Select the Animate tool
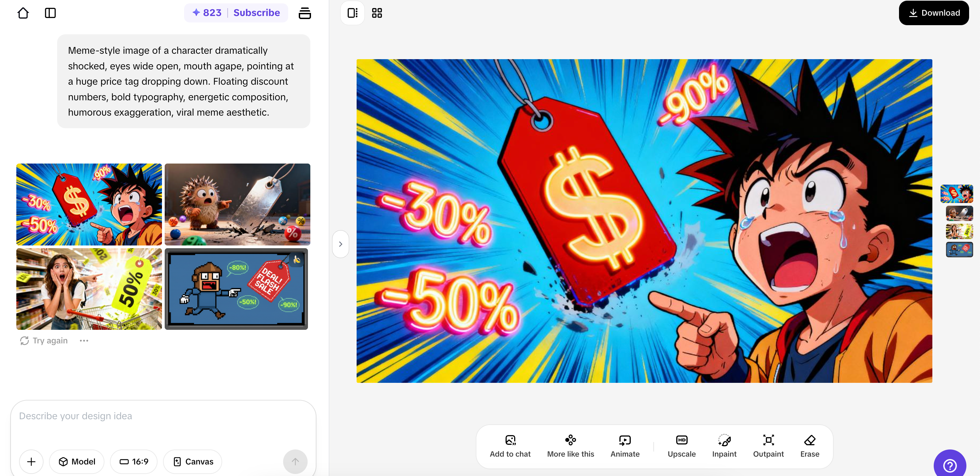 (x=625, y=446)
